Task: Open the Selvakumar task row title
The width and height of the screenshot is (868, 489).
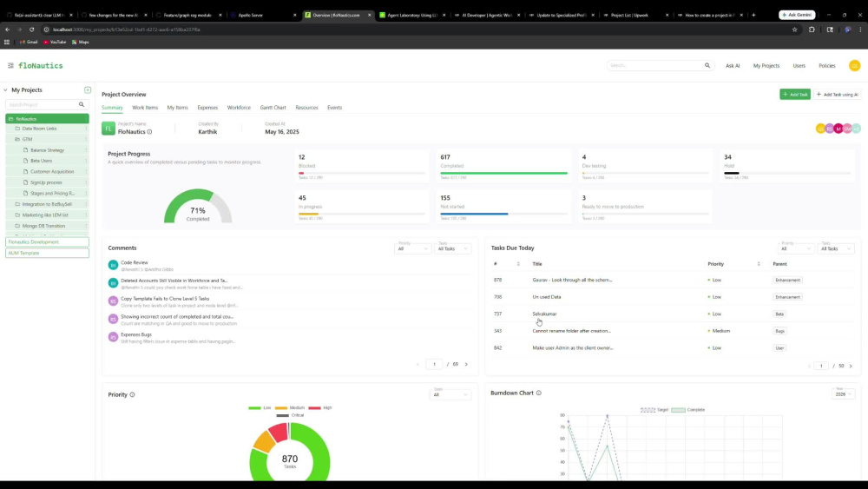Action: [544, 314]
